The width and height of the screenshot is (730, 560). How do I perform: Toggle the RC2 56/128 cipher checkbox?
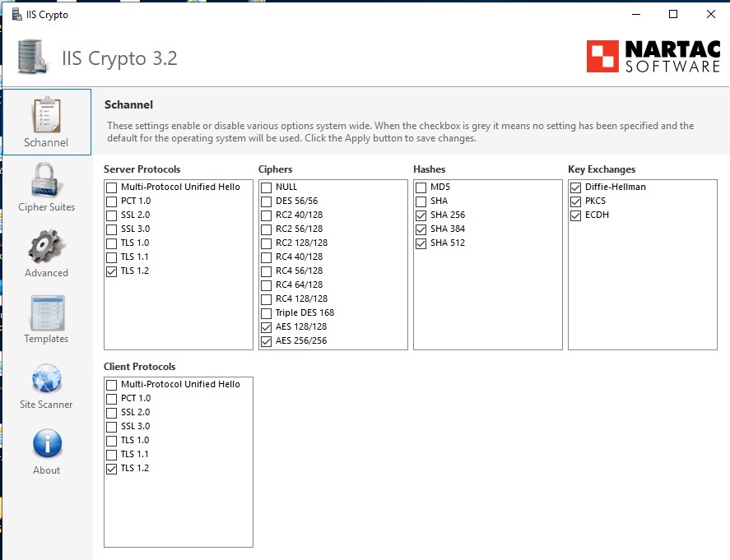[266, 229]
